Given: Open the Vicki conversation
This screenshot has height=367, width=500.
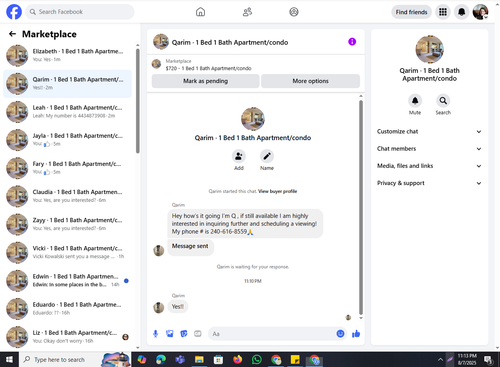Looking at the screenshot, I should [x=67, y=252].
